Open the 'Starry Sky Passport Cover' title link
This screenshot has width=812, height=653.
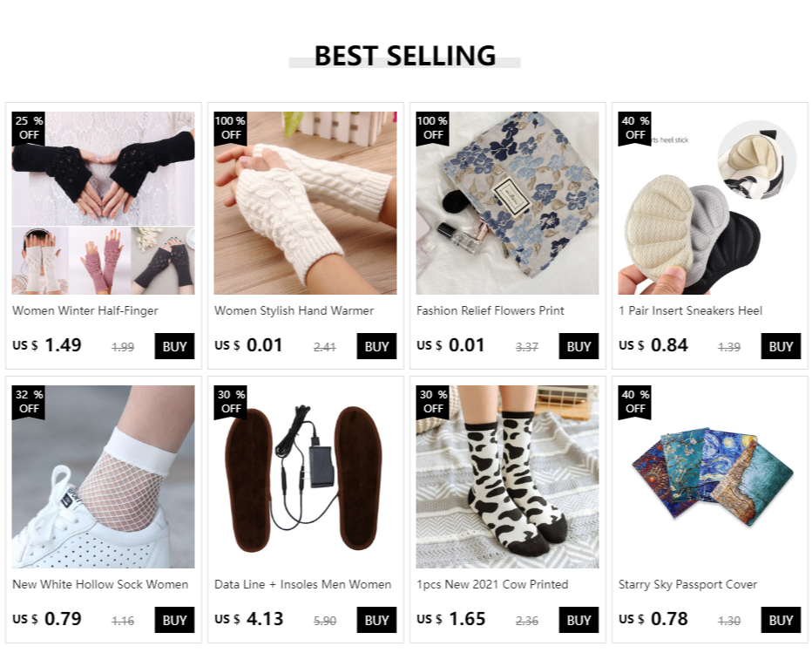click(687, 585)
